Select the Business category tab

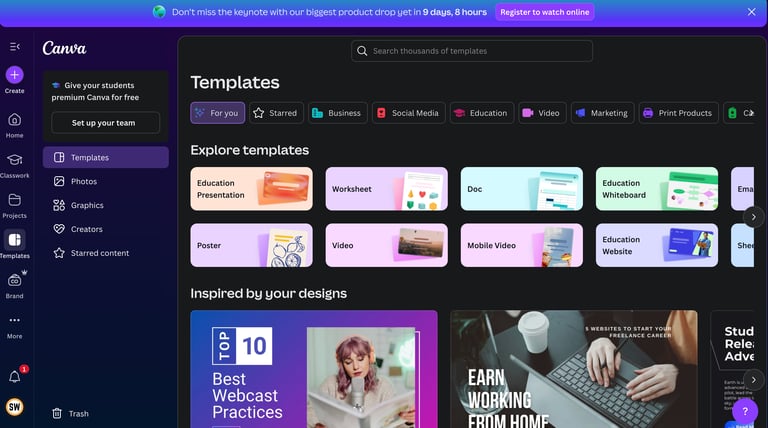pyautogui.click(x=337, y=113)
